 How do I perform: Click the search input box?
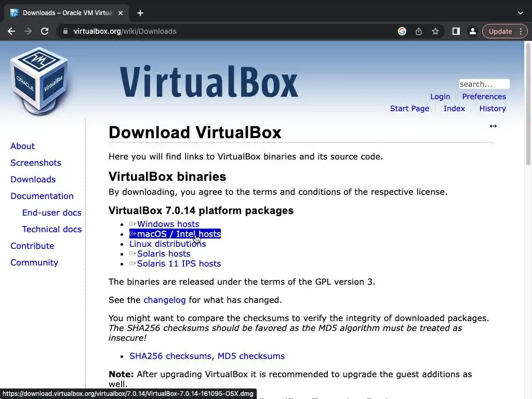click(x=484, y=84)
